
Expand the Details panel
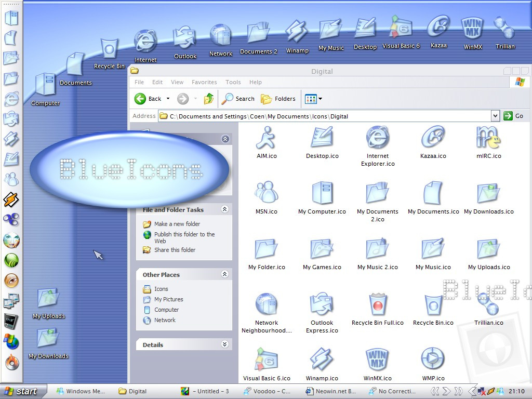click(x=224, y=344)
